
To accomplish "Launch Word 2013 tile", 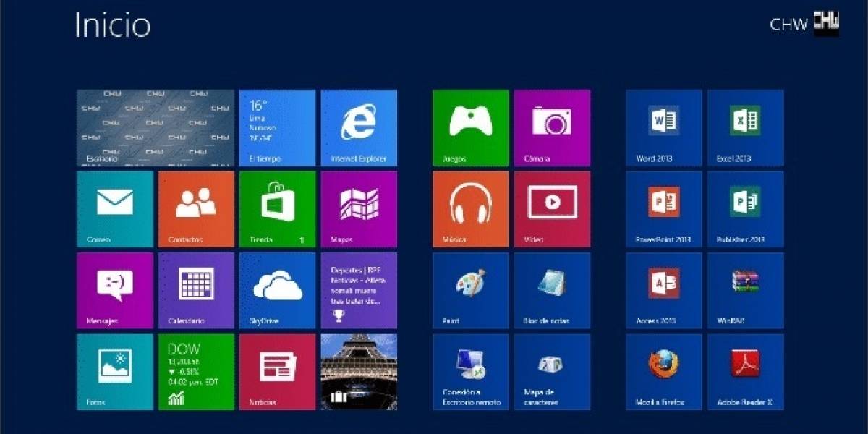I will click(664, 128).
